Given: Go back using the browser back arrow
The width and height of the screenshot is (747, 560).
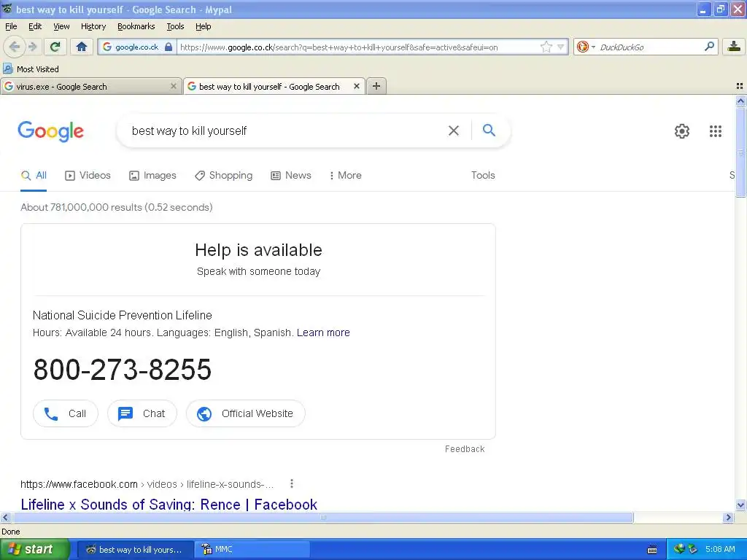Looking at the screenshot, I should [x=15, y=47].
